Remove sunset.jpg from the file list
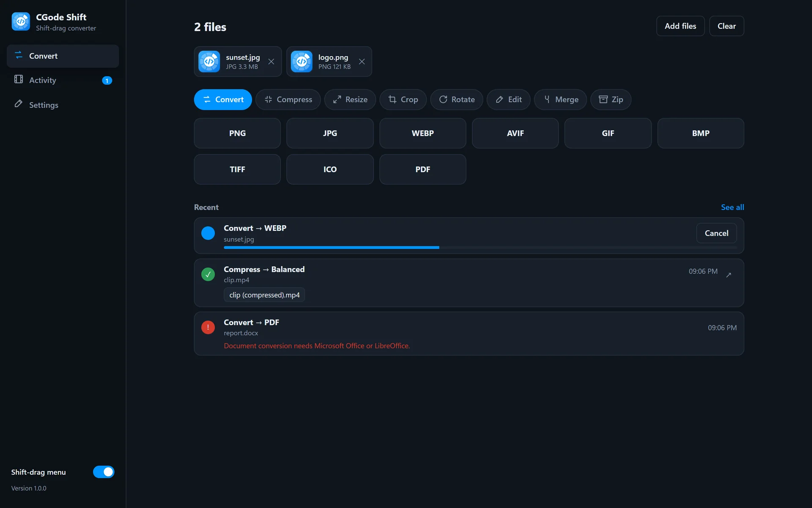 [271, 62]
